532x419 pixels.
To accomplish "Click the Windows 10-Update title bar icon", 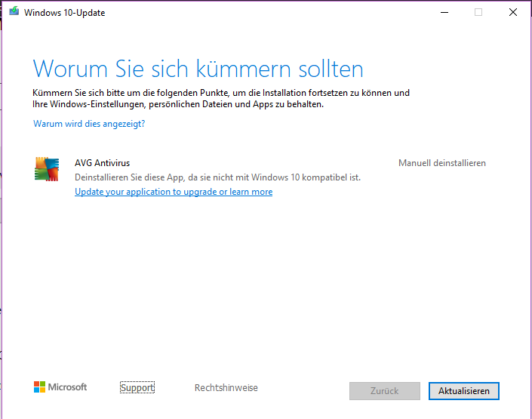I will tap(14, 11).
